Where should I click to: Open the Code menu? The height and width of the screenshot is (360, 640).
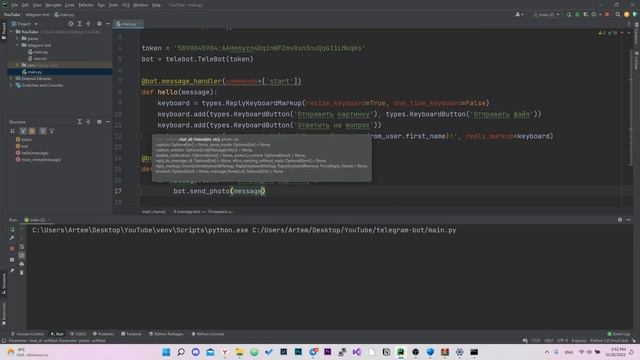tap(70, 5)
